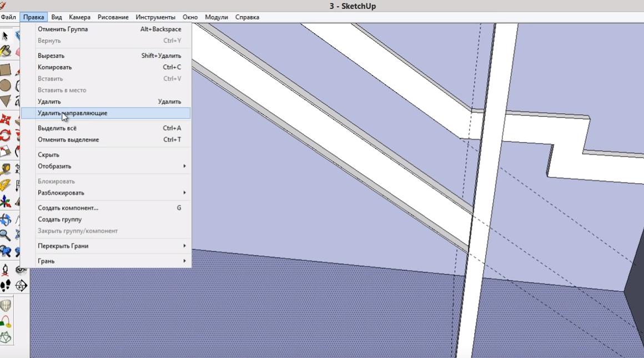Activate the red Move tool
Image resolution: width=644 pixels, height=358 pixels.
click(x=6, y=120)
